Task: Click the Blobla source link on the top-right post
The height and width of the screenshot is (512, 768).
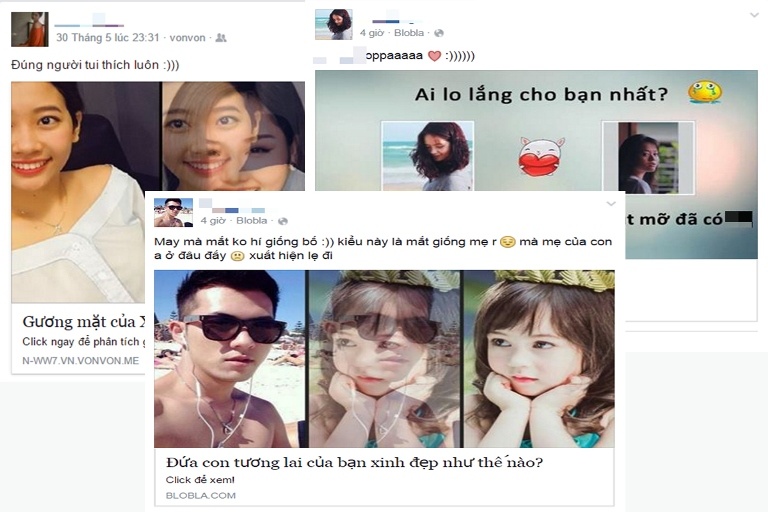Action: click(409, 33)
